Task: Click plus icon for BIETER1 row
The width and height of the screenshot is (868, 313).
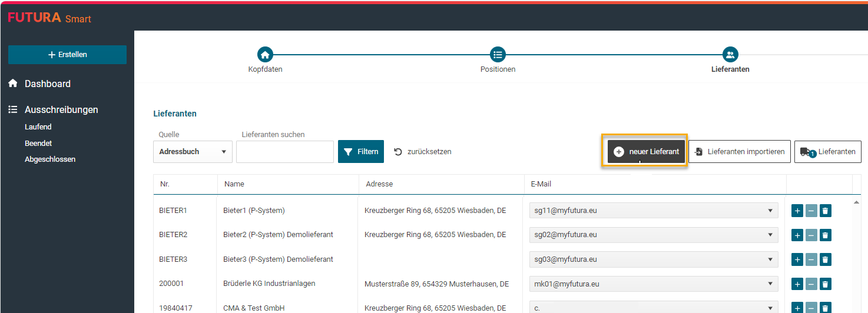Action: click(797, 211)
